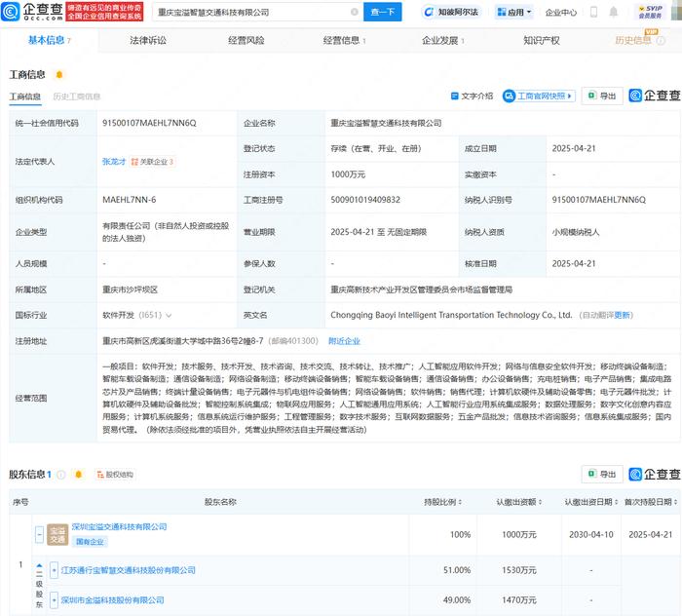The height and width of the screenshot is (616, 682).
Task: Click the alert bell beside 股东信息 heading
Action: click(78, 474)
